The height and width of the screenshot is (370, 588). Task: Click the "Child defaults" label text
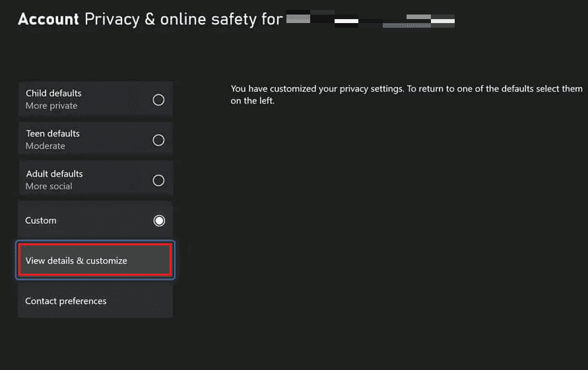53,93
